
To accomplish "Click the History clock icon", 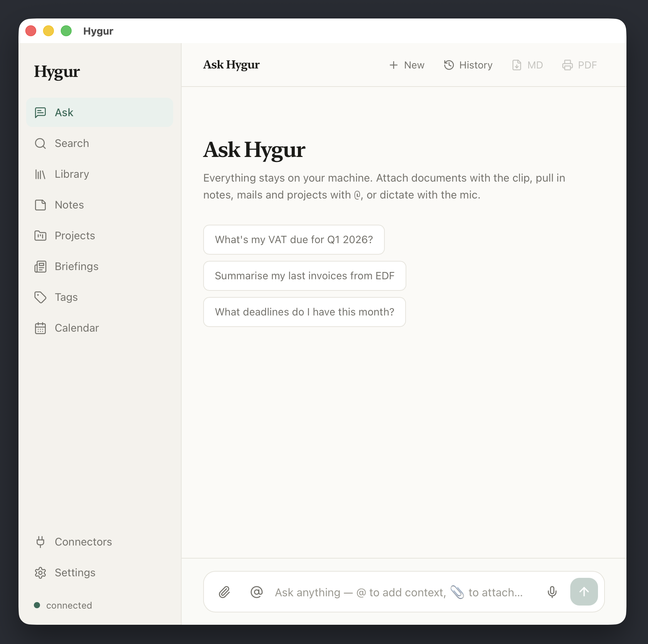I will pyautogui.click(x=449, y=65).
